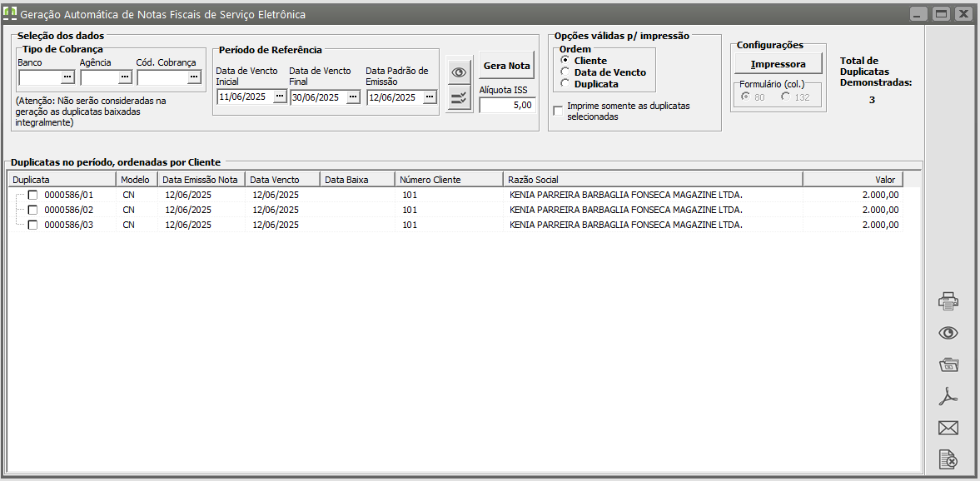This screenshot has height=481, width=980.
Task: Click the printer icon in right sidebar
Action: coord(948,301)
